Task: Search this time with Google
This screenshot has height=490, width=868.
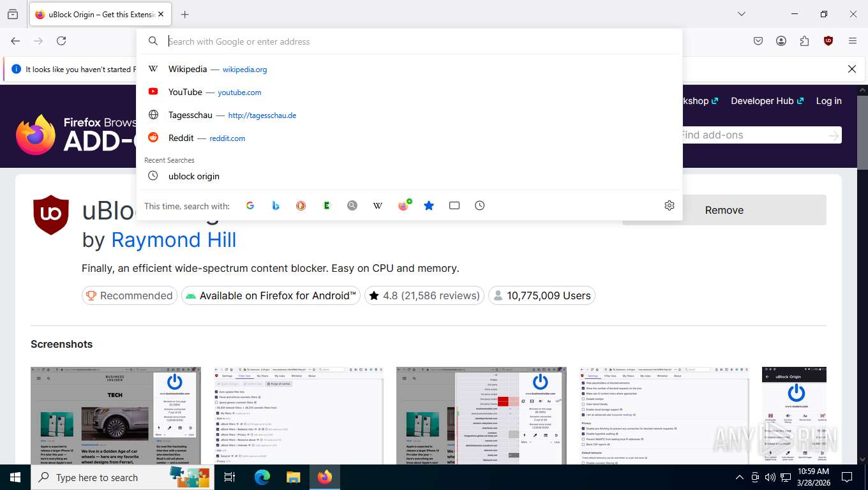Action: click(250, 205)
